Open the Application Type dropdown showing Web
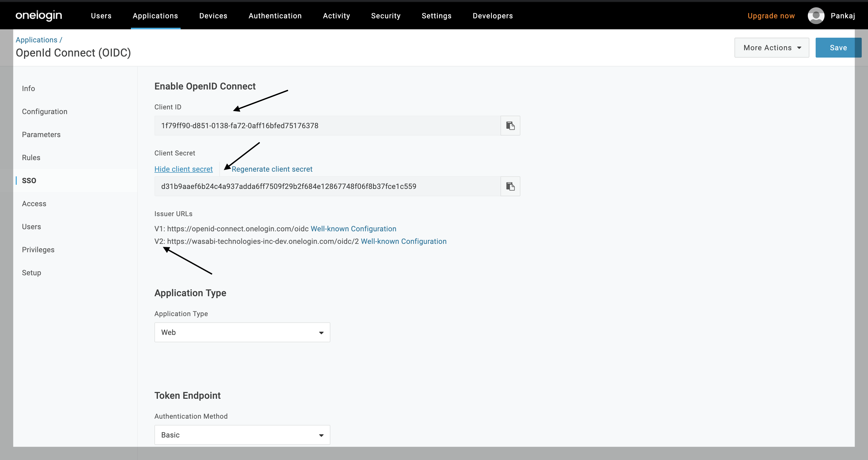This screenshot has width=868, height=460. click(242, 332)
